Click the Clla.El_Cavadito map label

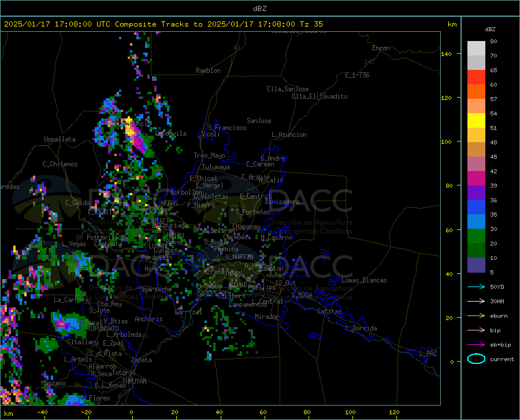pyautogui.click(x=320, y=96)
